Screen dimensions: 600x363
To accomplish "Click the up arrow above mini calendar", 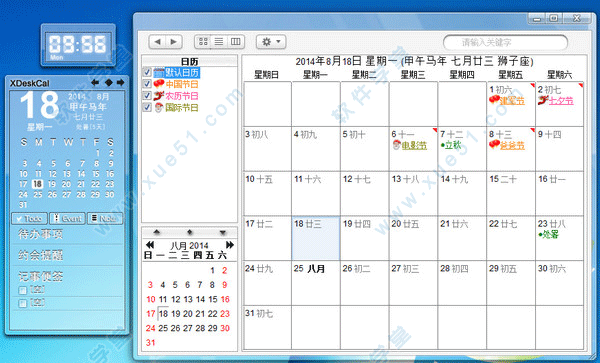I will (x=157, y=233).
